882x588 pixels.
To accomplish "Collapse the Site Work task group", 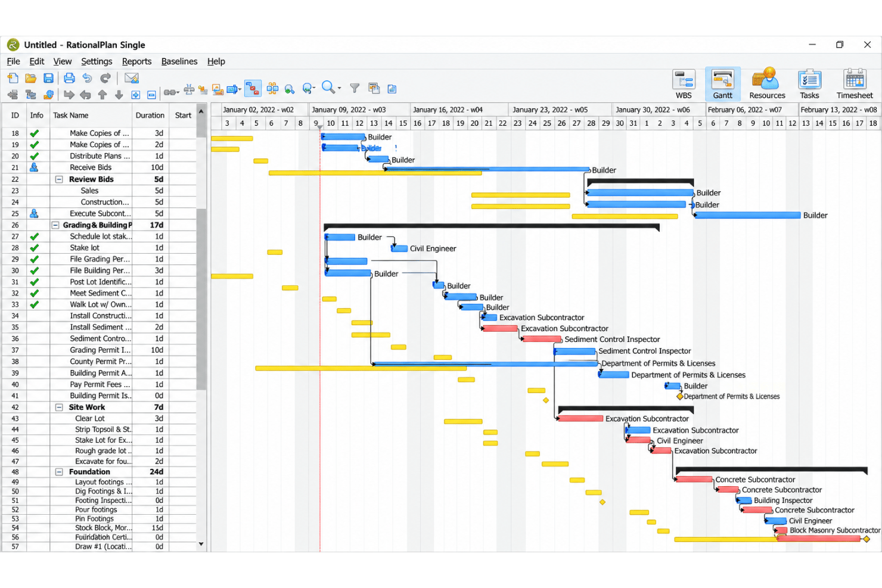I will 59,407.
